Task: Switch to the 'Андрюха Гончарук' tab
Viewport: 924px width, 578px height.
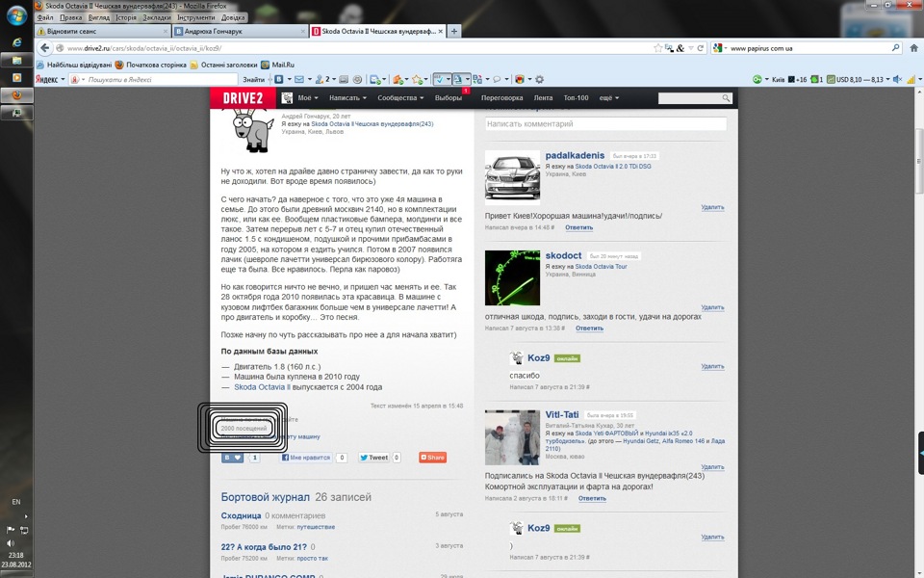Action: tap(241, 31)
